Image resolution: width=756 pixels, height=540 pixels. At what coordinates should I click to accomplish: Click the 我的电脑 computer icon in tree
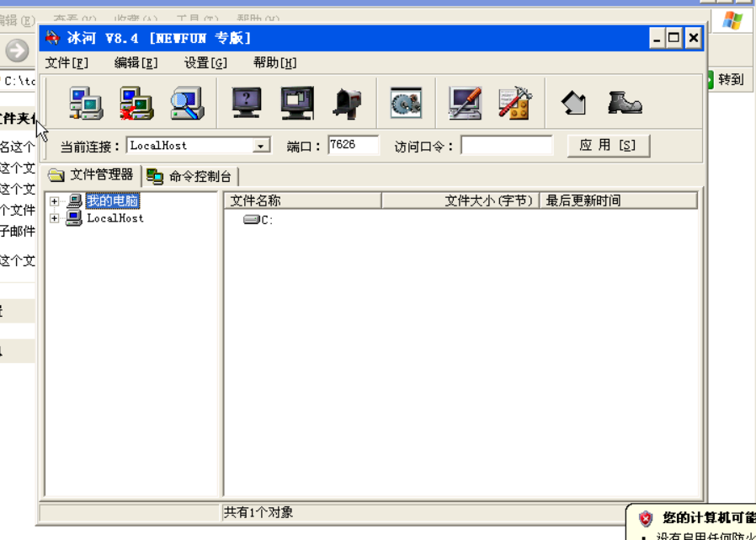click(75, 200)
